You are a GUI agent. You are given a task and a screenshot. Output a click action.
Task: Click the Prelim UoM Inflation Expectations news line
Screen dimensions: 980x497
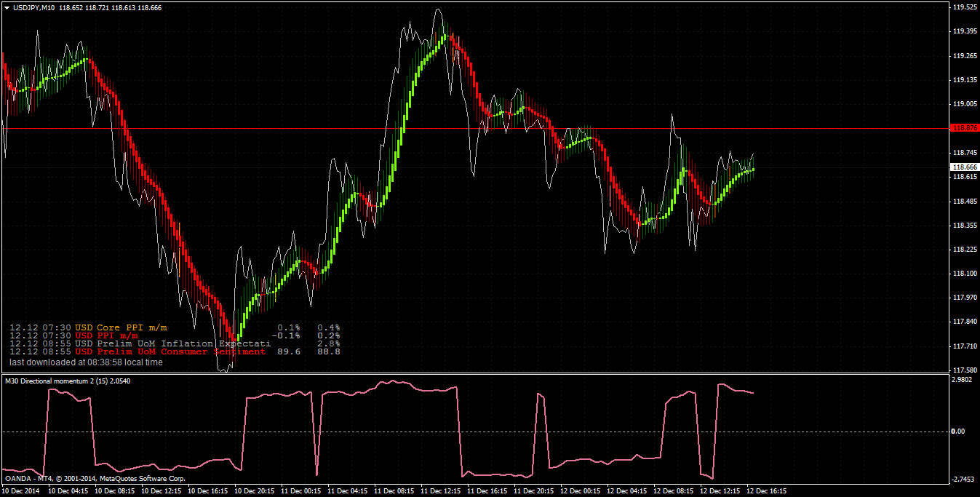point(175,343)
